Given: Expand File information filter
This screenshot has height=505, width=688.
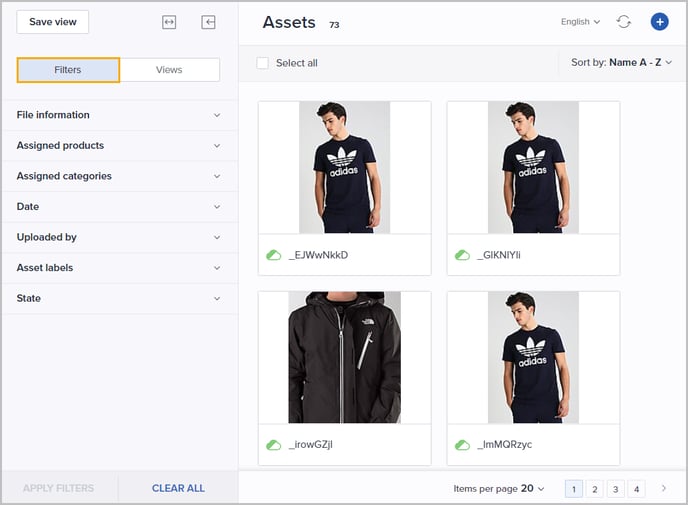Looking at the screenshot, I should tap(119, 115).
